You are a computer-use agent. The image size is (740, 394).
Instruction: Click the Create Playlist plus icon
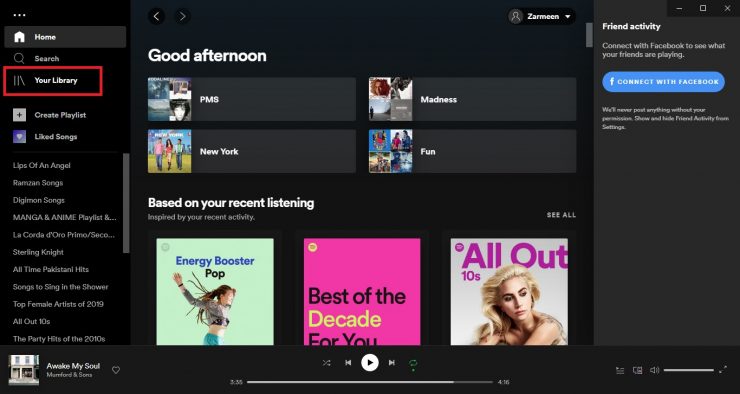(19, 115)
